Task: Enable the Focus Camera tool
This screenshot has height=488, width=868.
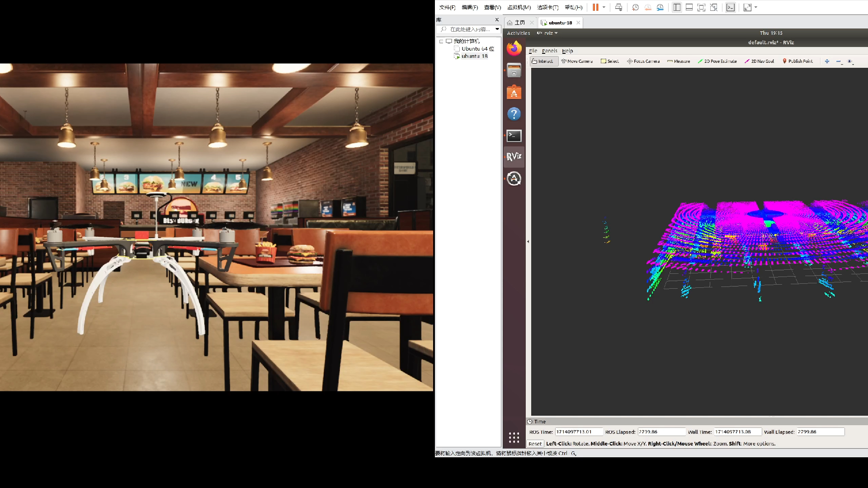Action: pyautogui.click(x=643, y=61)
